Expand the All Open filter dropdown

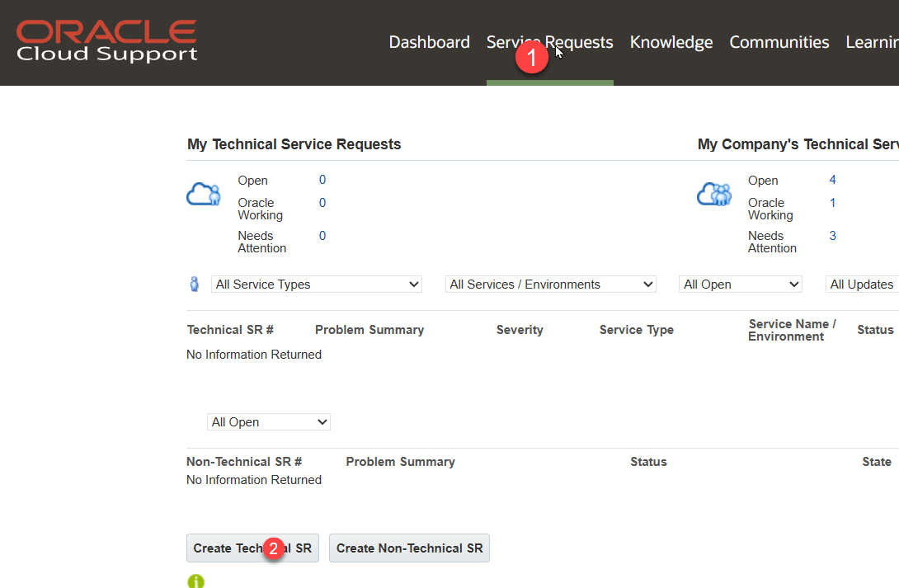tap(740, 284)
